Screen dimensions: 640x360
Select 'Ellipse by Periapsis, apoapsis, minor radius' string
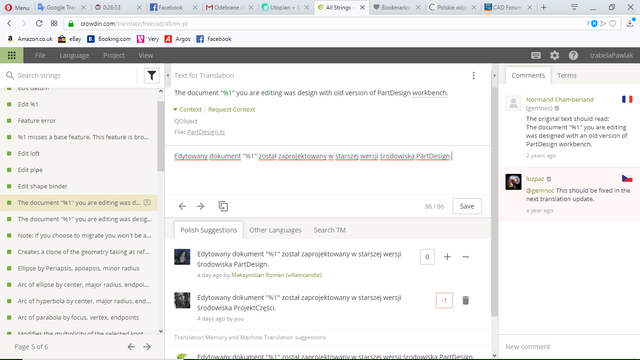[78, 268]
